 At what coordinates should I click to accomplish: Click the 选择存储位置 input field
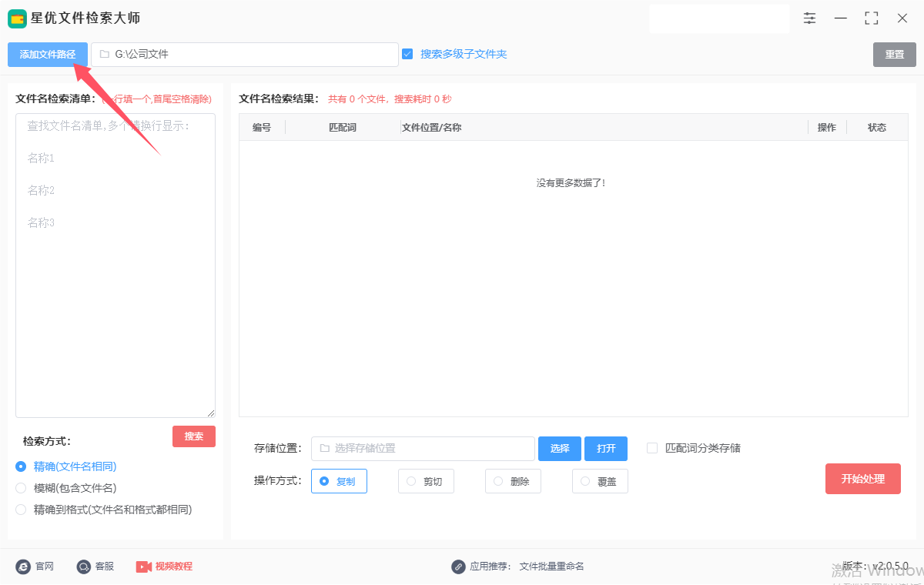pyautogui.click(x=423, y=449)
